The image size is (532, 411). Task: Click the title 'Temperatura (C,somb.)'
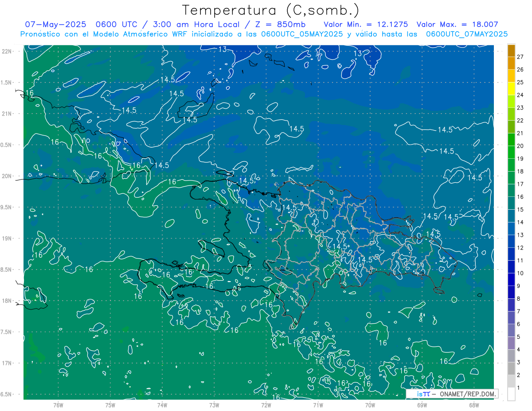(270, 10)
